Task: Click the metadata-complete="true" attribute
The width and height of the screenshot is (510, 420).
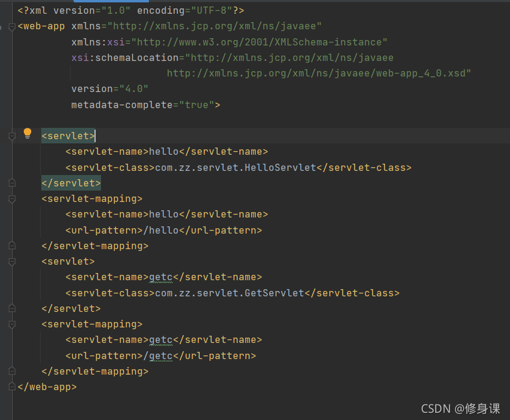Action: [145, 104]
